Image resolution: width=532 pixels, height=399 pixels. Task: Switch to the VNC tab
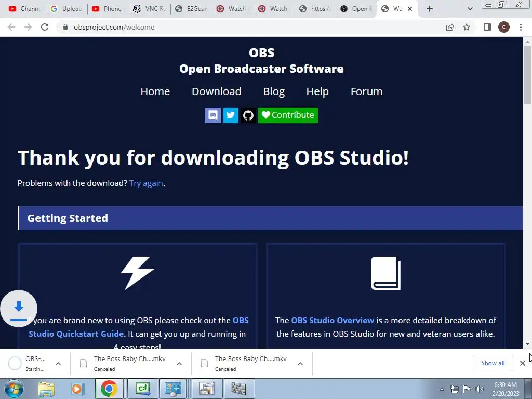point(150,9)
